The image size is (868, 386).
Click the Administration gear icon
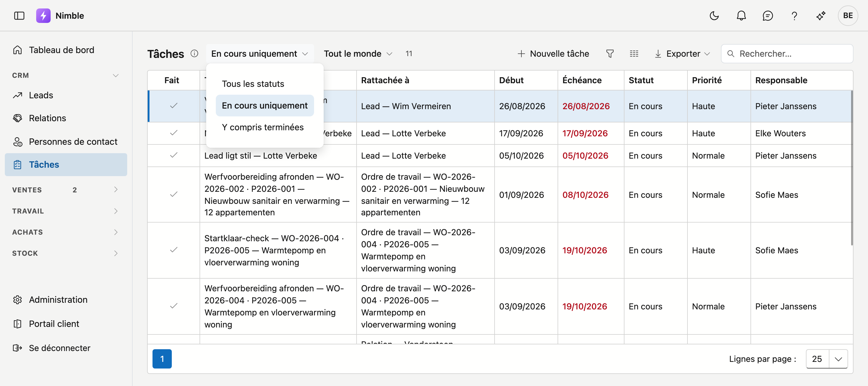point(17,300)
